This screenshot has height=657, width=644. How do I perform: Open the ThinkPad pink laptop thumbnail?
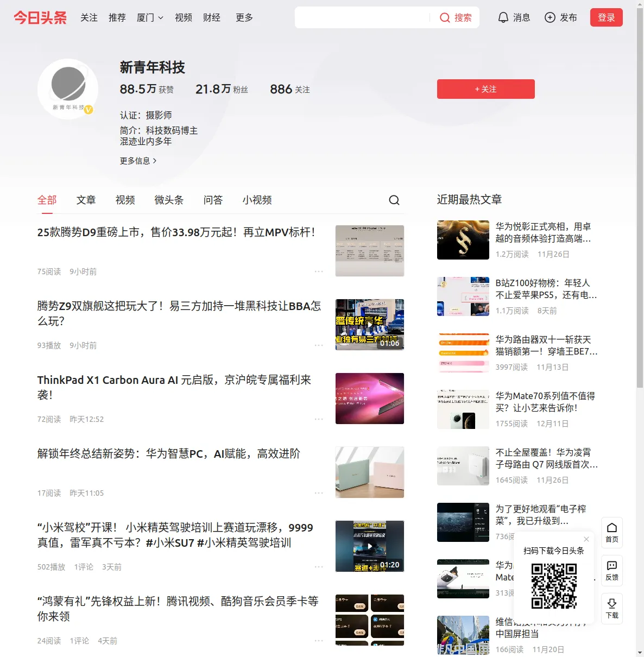(370, 399)
